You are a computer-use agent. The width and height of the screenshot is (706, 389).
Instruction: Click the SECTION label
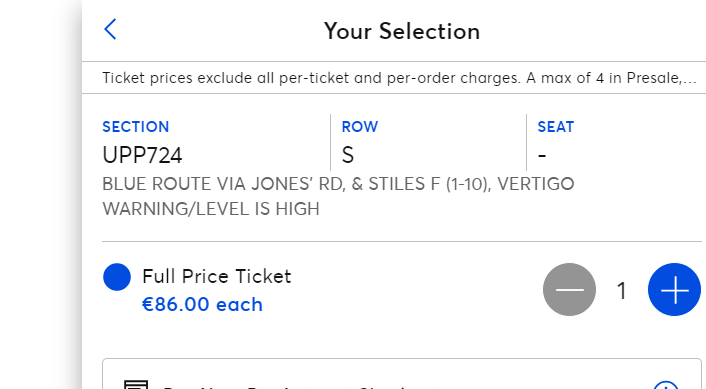pyautogui.click(x=136, y=127)
